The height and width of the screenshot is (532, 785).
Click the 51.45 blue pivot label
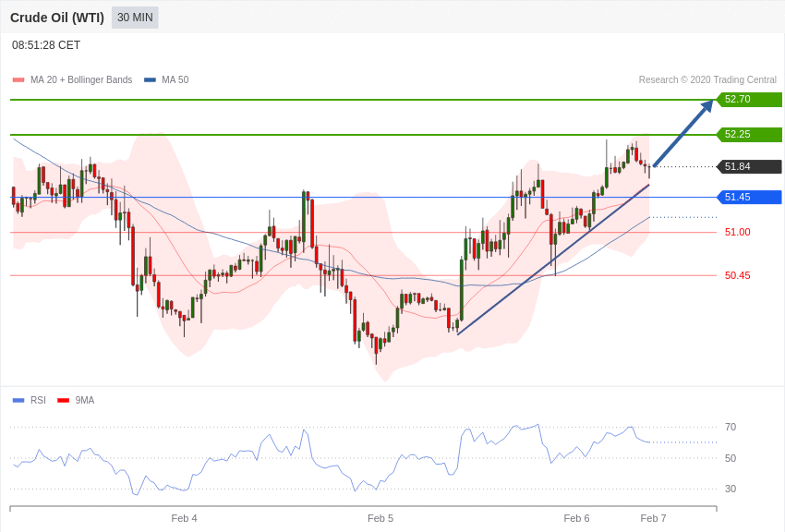point(749,197)
